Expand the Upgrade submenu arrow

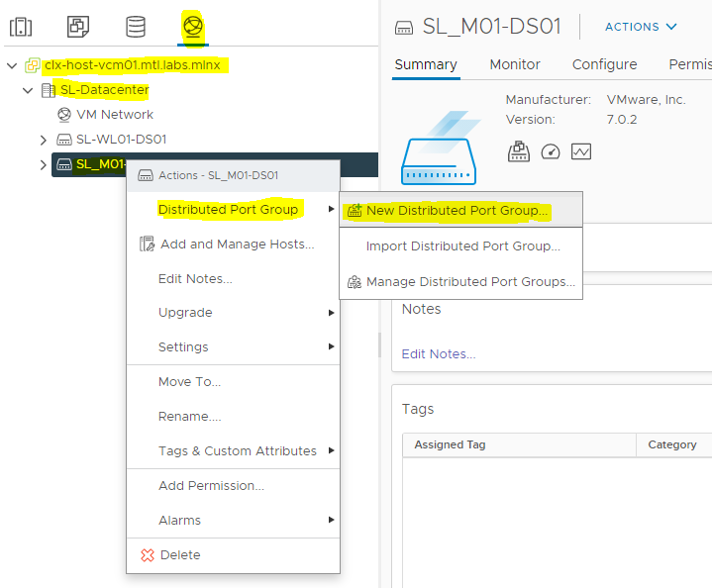click(331, 313)
